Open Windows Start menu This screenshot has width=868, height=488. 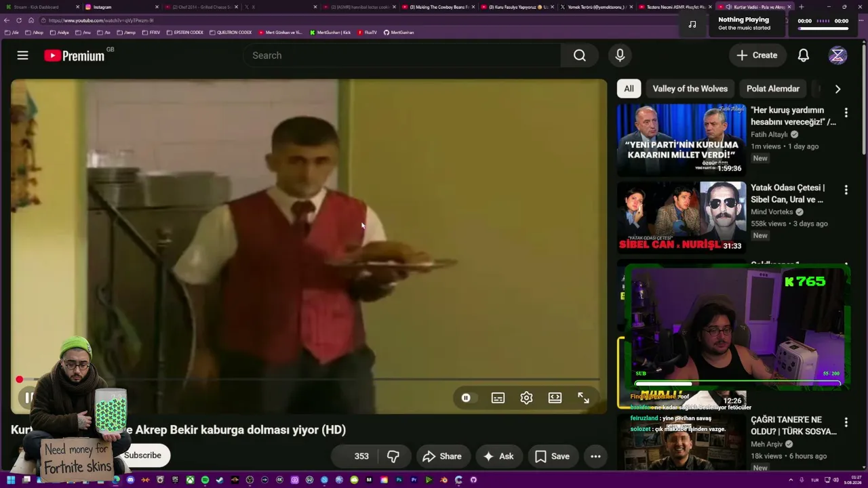[11, 480]
